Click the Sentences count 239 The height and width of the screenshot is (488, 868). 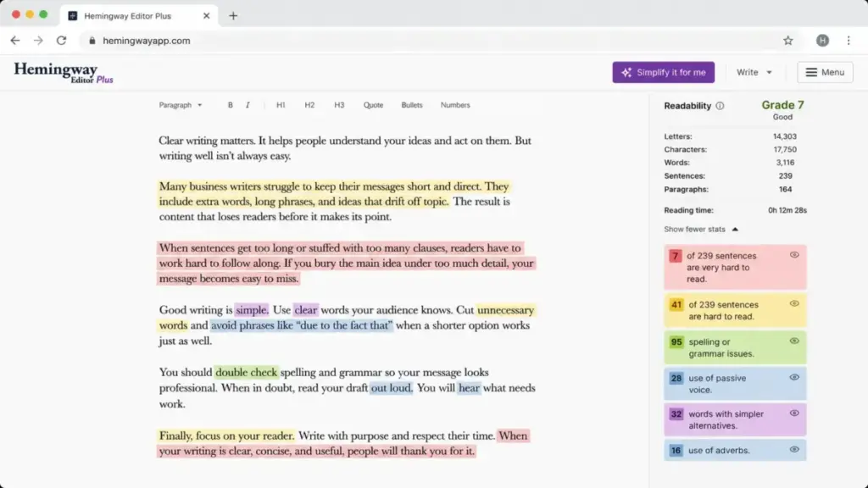coord(786,176)
